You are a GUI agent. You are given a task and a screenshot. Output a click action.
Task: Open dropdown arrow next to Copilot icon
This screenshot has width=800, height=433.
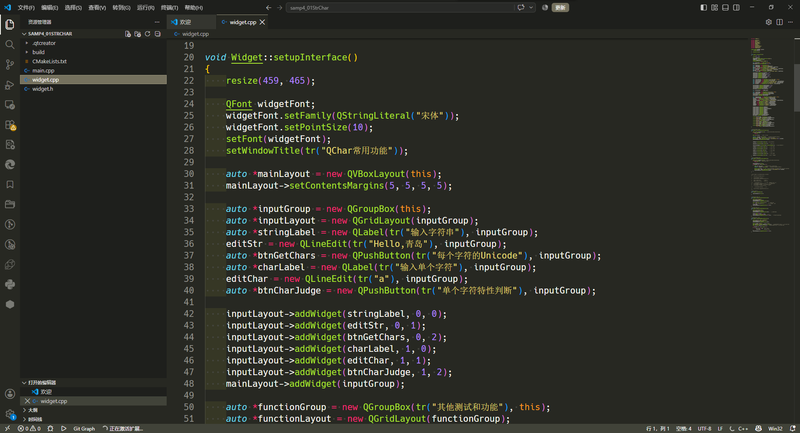pos(531,8)
